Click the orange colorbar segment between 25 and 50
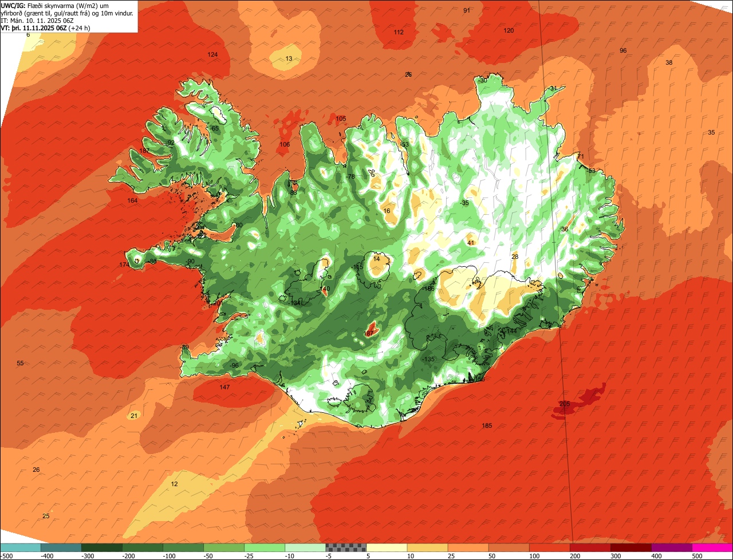 pos(468,547)
